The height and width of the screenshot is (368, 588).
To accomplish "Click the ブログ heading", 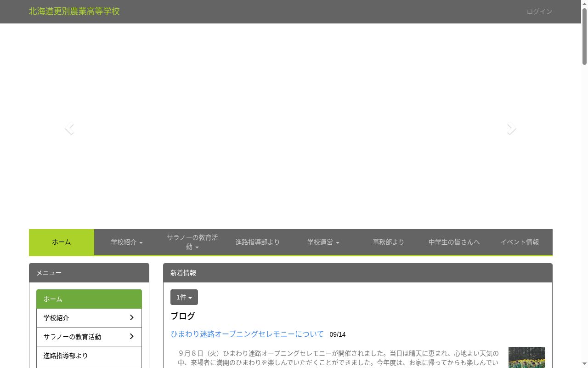I will (183, 316).
